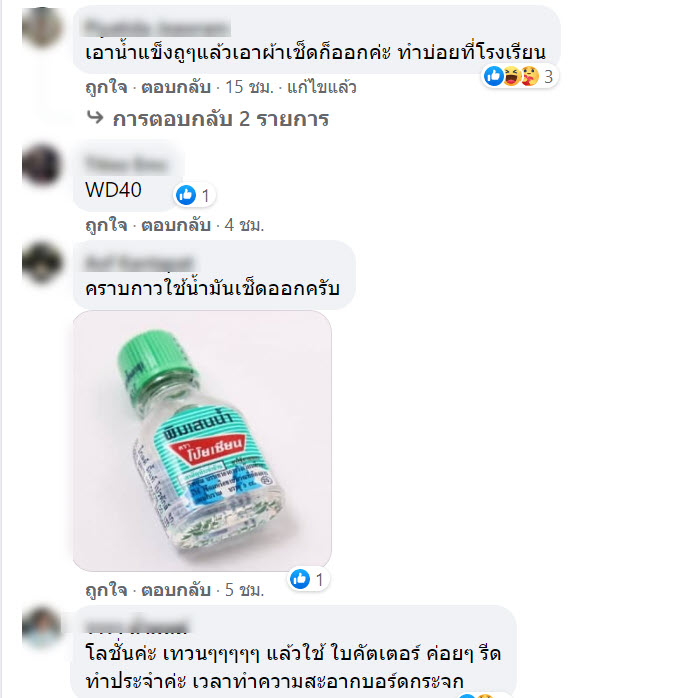The image size is (690, 698).
Task: Open avatar of the lotion comment author
Action: 41,628
